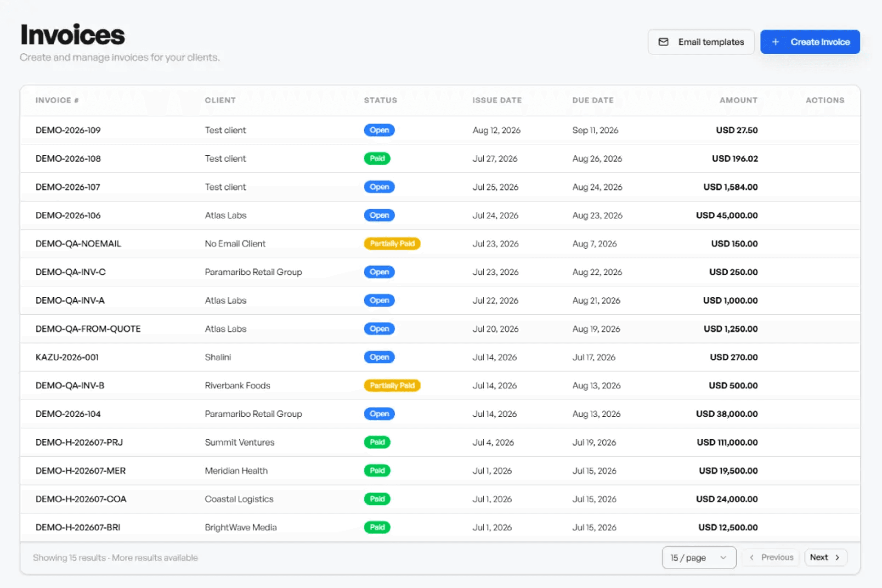882x588 pixels.
Task: Open invoice DEMO-2026-104
Action: click(68, 414)
